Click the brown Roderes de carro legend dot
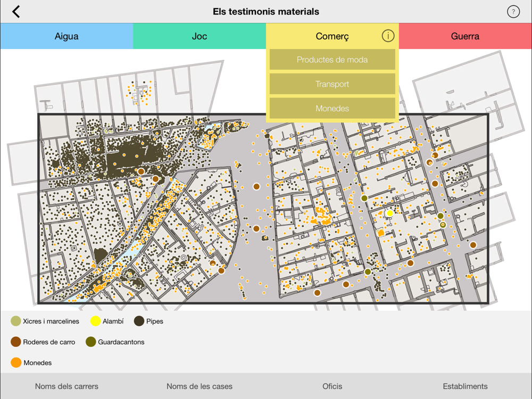Image resolution: width=532 pixels, height=399 pixels. pos(15,342)
